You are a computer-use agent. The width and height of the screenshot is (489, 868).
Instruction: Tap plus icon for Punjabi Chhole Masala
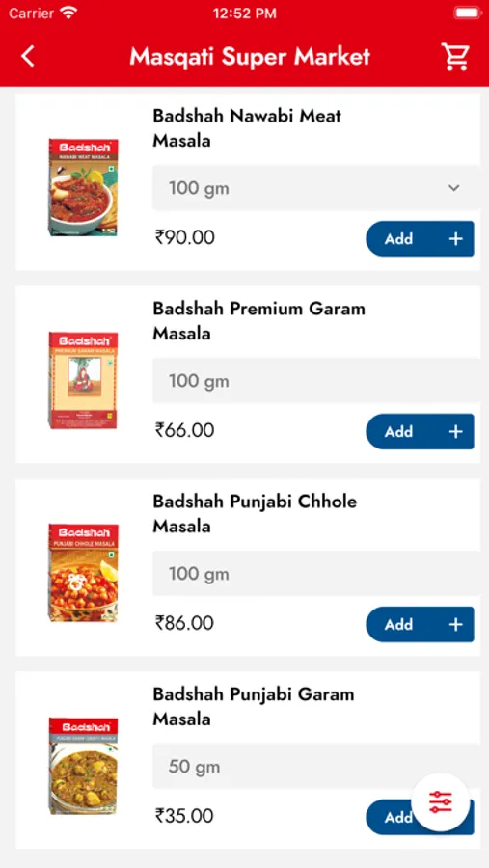pos(455,624)
